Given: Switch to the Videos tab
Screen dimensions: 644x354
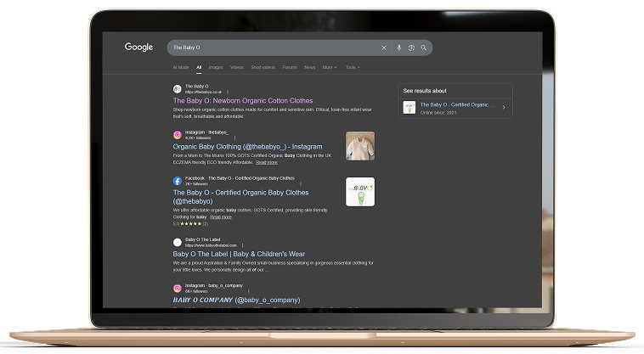Looking at the screenshot, I should click(236, 67).
